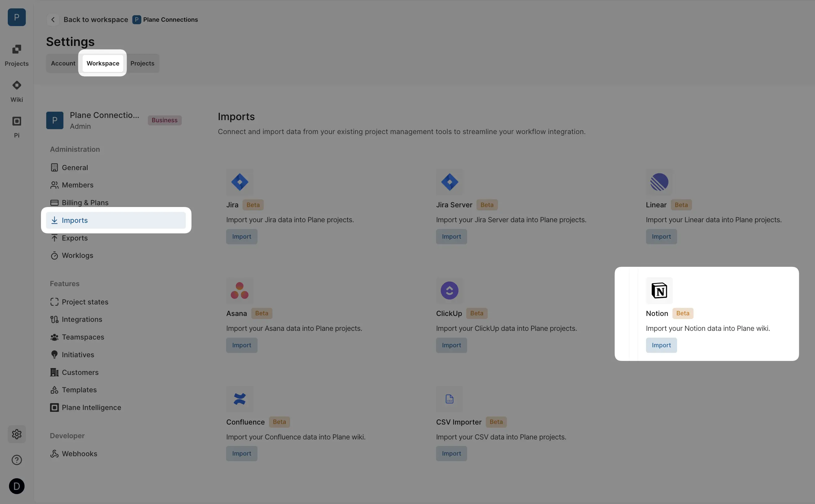Start the ClickUp import

[x=451, y=345]
